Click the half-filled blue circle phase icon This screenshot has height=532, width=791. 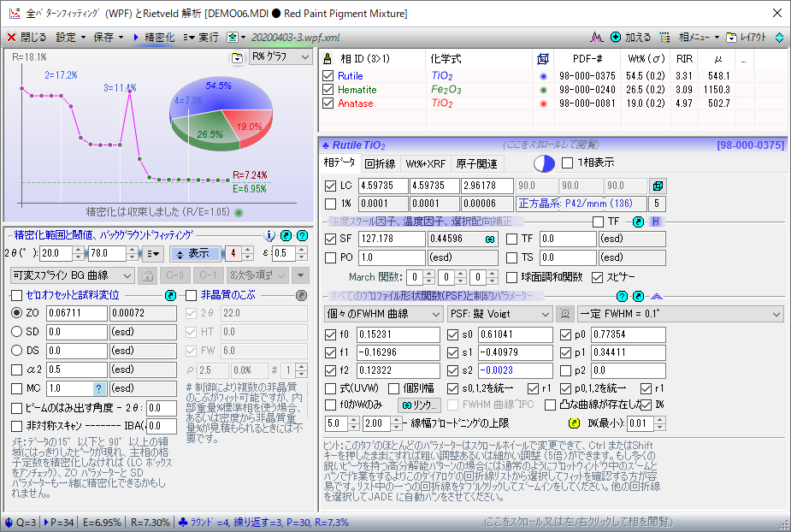click(544, 163)
